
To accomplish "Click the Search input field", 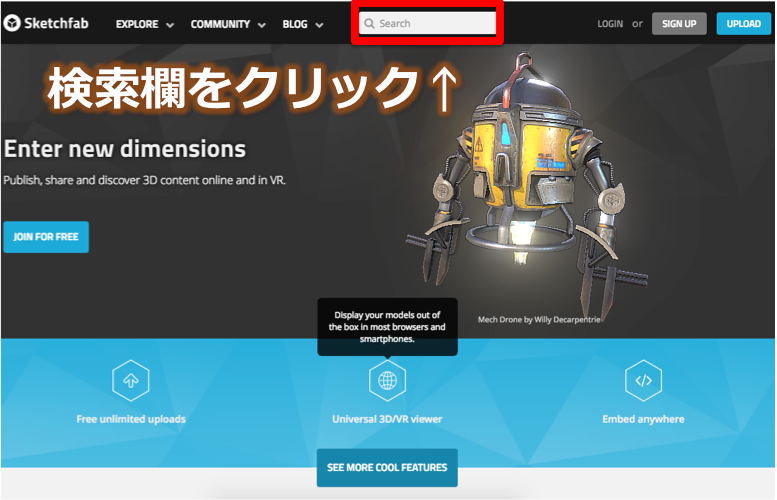I will click(x=427, y=23).
